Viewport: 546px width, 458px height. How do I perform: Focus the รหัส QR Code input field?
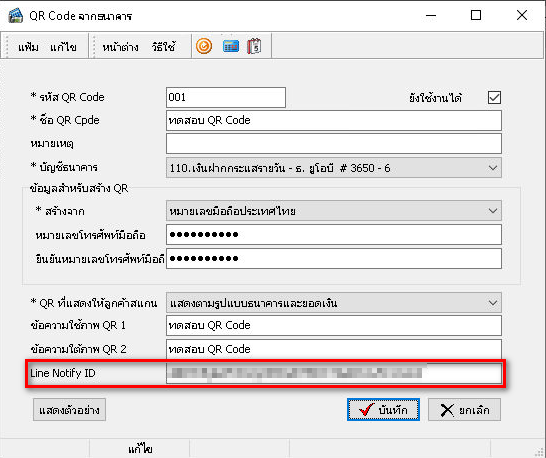226,98
